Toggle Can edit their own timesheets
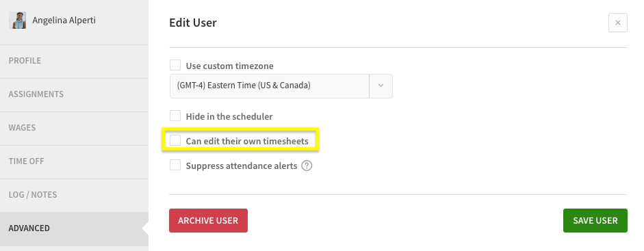The width and height of the screenshot is (644, 251). tap(175, 140)
